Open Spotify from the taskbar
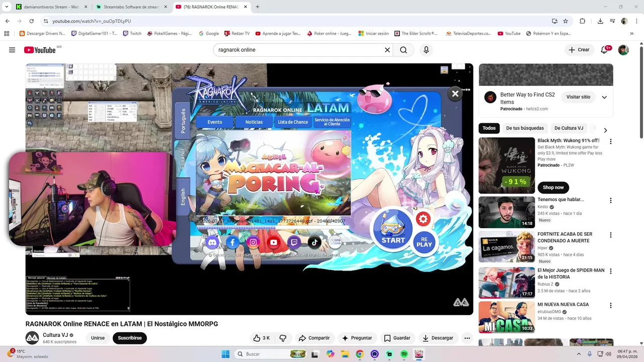The image size is (644, 362). pos(404,354)
